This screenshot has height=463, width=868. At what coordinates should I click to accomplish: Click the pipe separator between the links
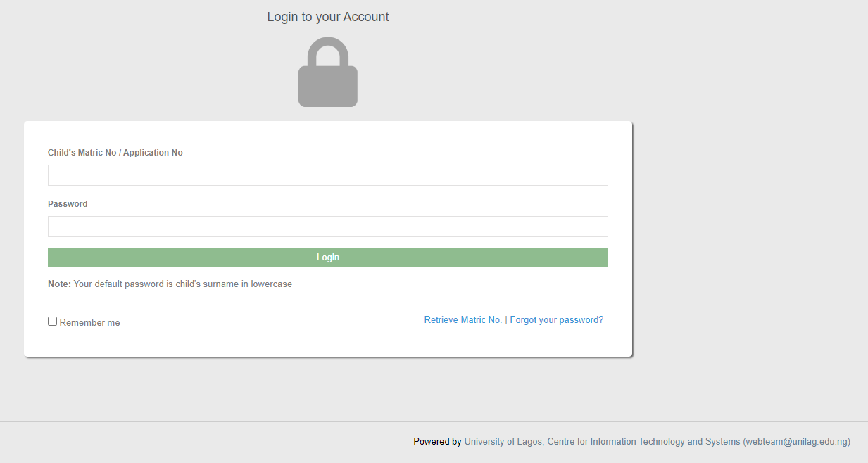(505, 320)
